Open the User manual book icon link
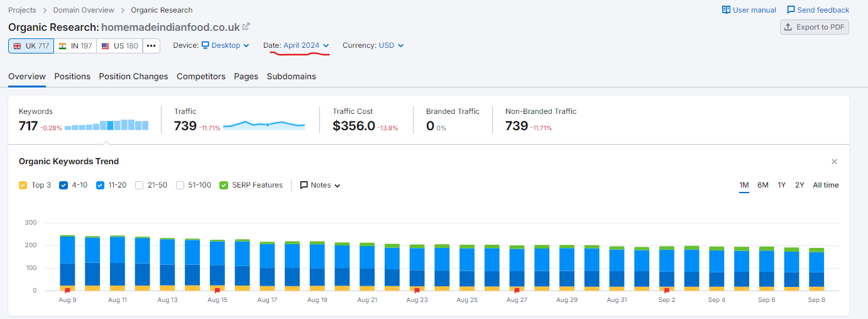Viewport: 868px width, 319px height. [727, 10]
